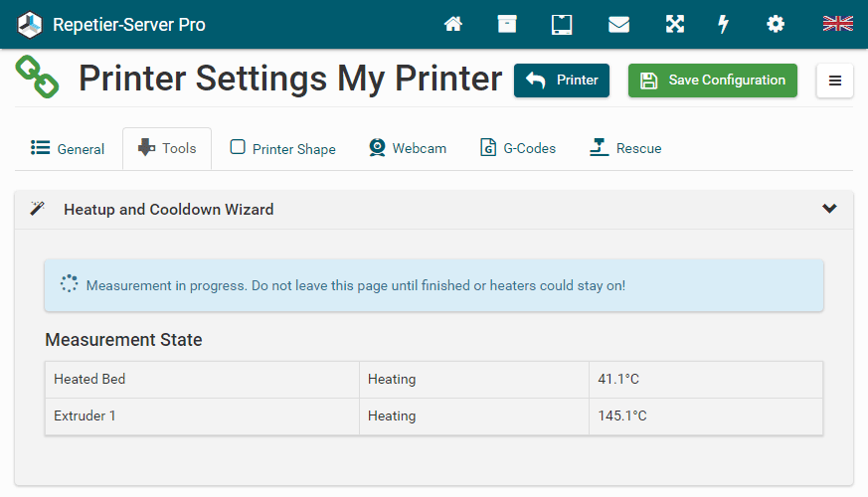
Task: Click the Repetier-Server Pro logo
Action: point(111,25)
